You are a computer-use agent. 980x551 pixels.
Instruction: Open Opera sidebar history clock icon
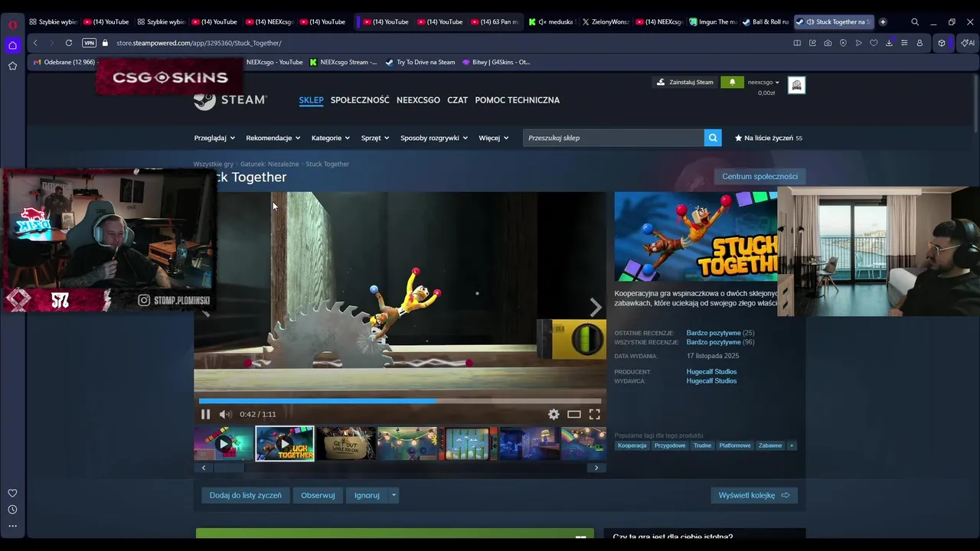coord(12,510)
